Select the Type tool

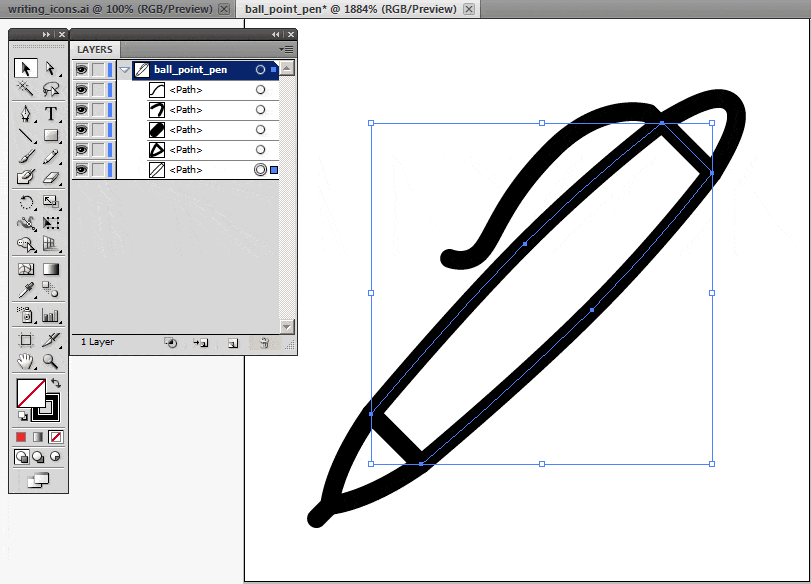51,113
